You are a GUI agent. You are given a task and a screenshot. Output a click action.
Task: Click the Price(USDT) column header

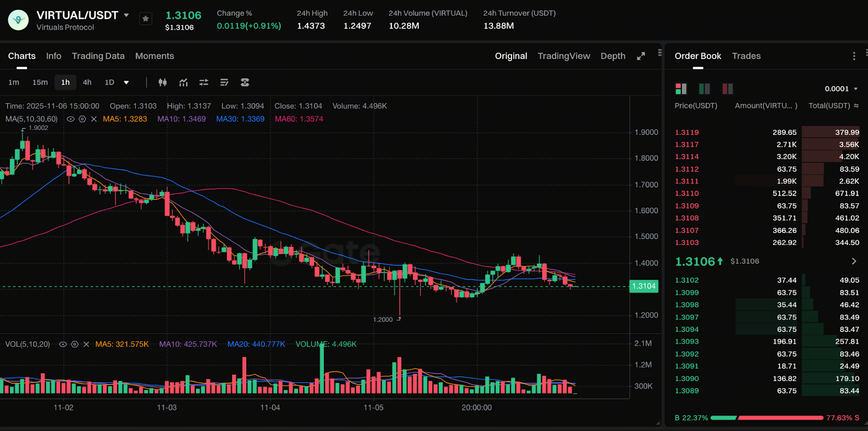click(x=695, y=106)
